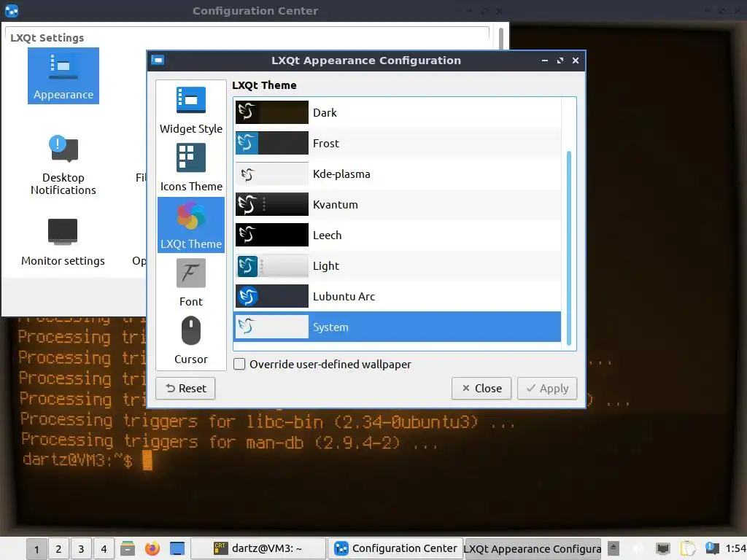Switch to desktop 2 in pager

tap(58, 549)
